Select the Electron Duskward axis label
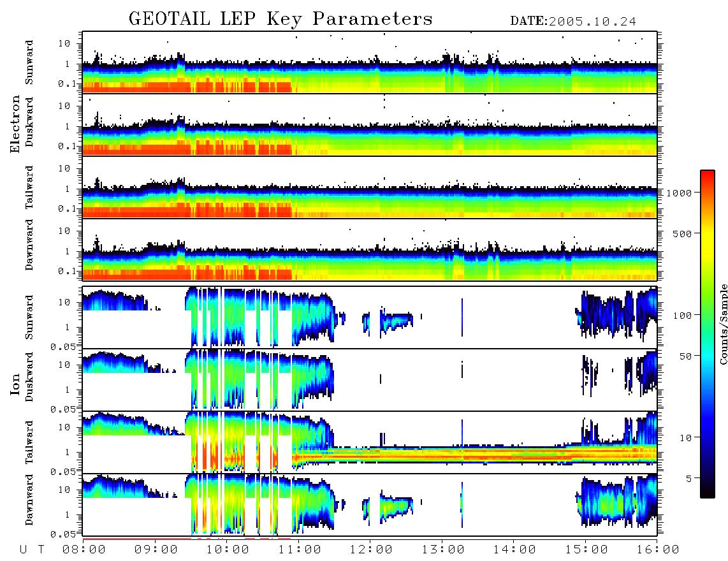The height and width of the screenshot is (561, 728). coord(29,122)
